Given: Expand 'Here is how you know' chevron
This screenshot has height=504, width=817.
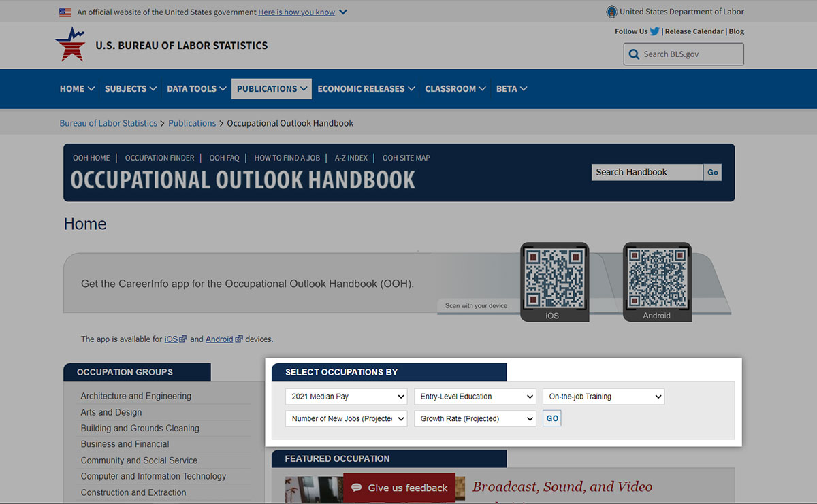Looking at the screenshot, I should click(342, 12).
